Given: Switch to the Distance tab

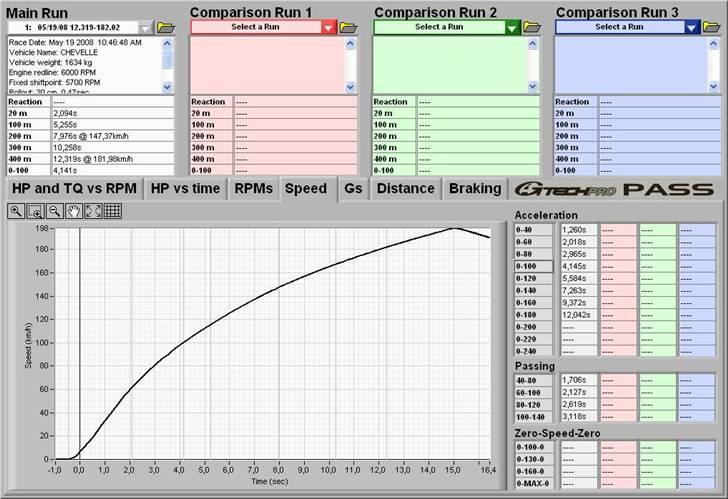Looking at the screenshot, I should (405, 188).
